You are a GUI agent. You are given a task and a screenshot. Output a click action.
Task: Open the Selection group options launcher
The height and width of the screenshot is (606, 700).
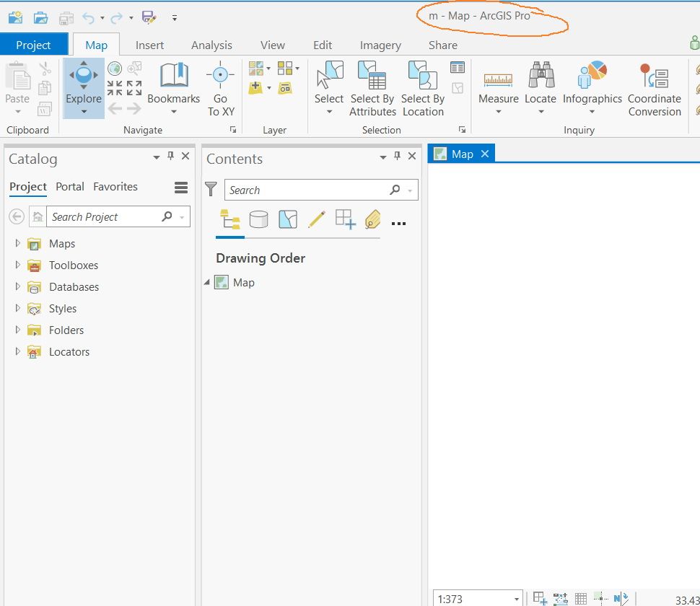(x=462, y=129)
